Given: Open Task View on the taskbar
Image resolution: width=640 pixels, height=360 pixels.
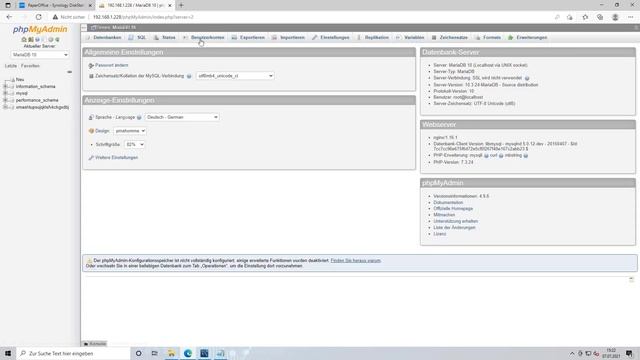Looking at the screenshot, I should click(155, 353).
